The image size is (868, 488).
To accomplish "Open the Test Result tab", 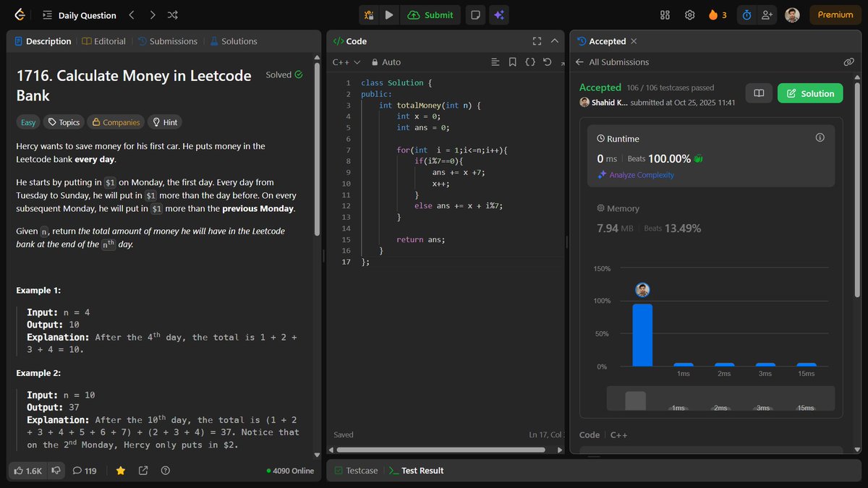I will point(416,471).
